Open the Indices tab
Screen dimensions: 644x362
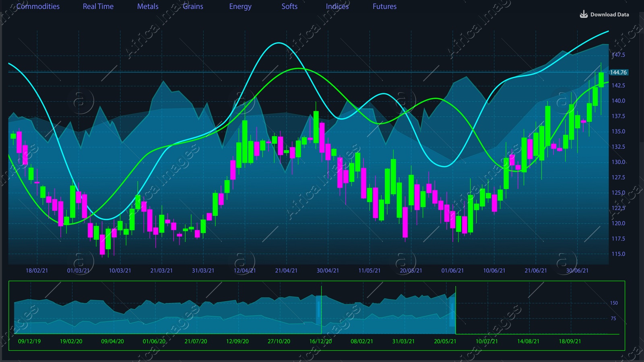337,6
